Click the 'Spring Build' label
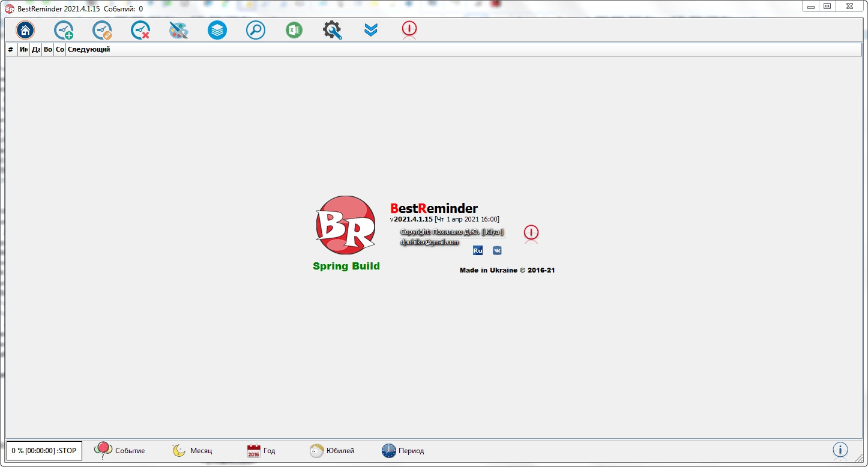This screenshot has width=868, height=467. 346,267
